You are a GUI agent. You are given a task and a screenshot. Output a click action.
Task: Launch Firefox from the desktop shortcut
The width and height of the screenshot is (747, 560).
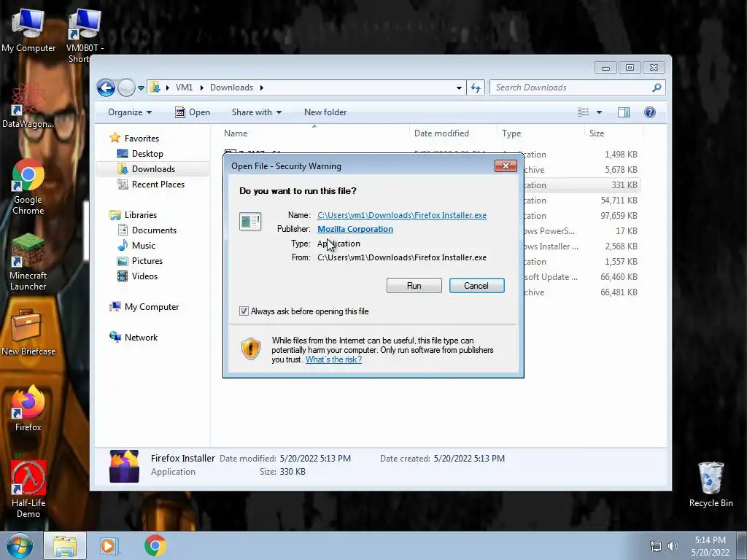tap(28, 408)
